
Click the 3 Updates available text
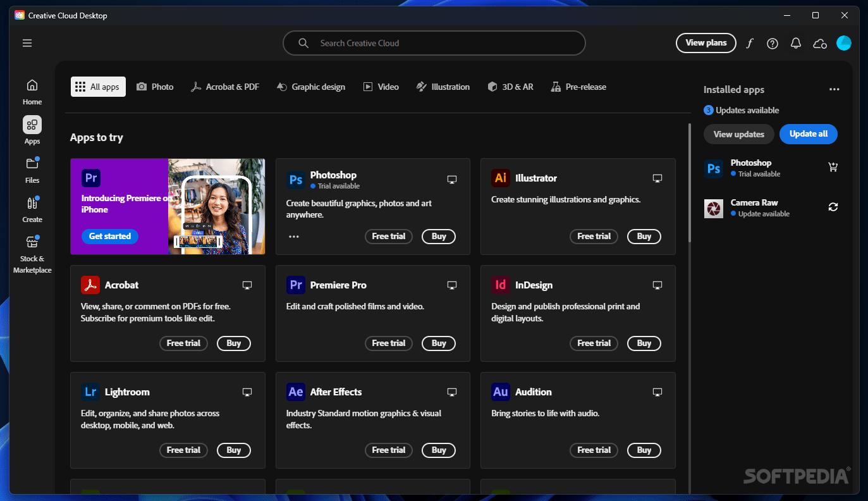(x=742, y=110)
